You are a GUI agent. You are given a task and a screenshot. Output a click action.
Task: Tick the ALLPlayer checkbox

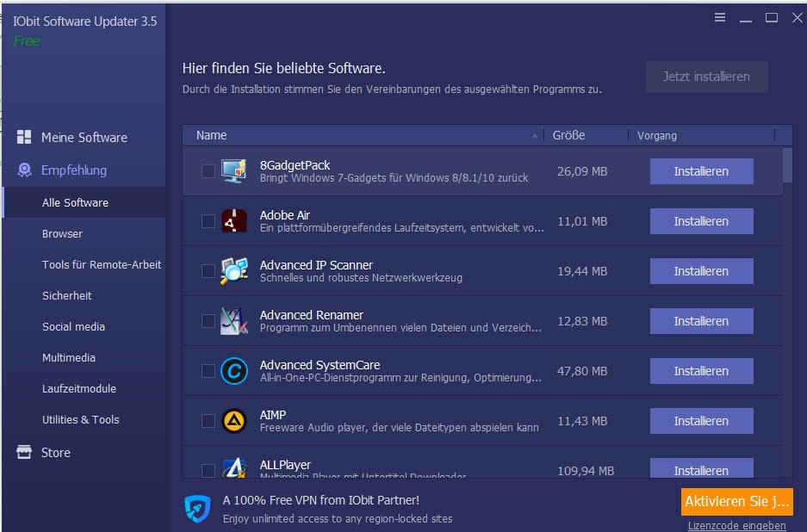click(x=208, y=470)
